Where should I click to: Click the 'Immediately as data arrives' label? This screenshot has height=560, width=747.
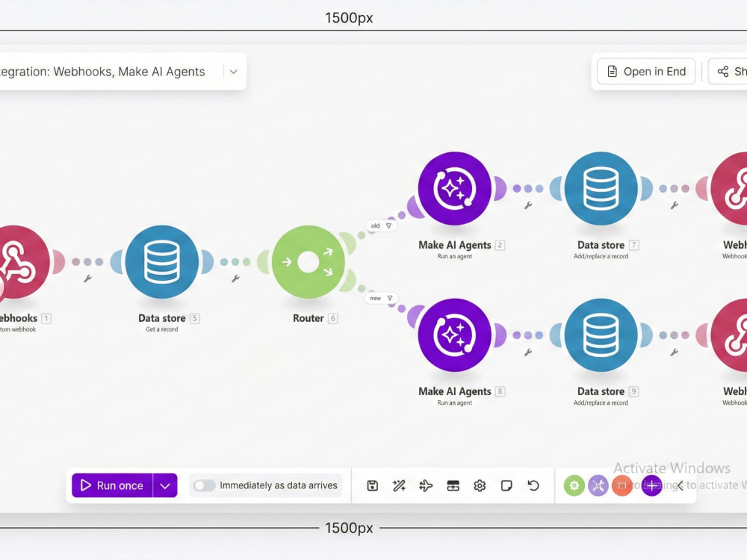tap(278, 485)
